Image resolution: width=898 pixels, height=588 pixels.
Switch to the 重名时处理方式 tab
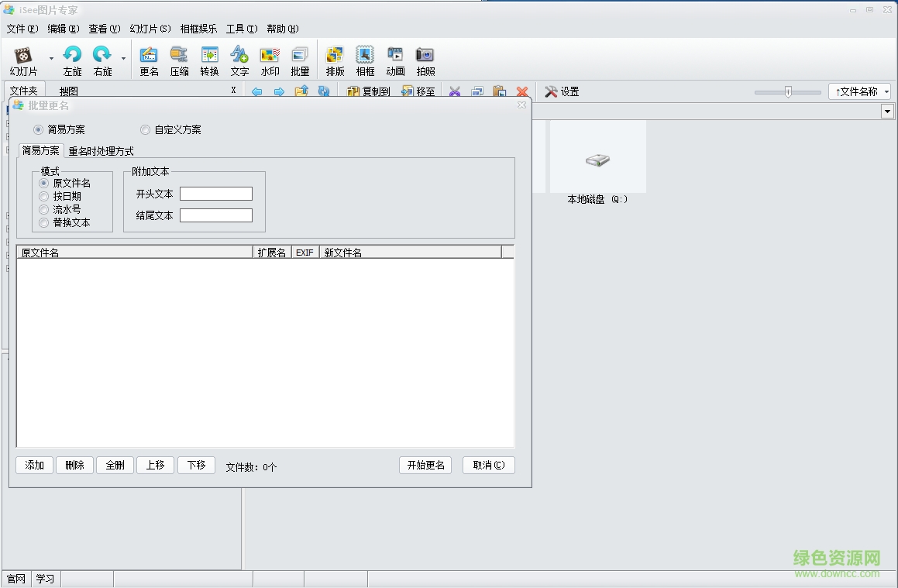pyautogui.click(x=100, y=150)
